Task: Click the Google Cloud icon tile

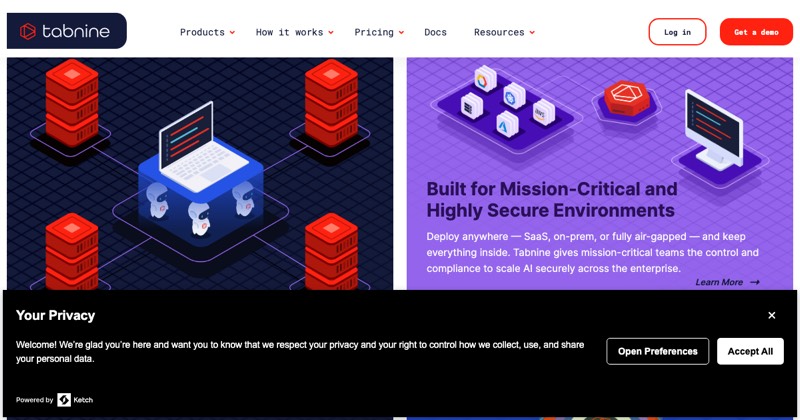Action: click(484, 79)
